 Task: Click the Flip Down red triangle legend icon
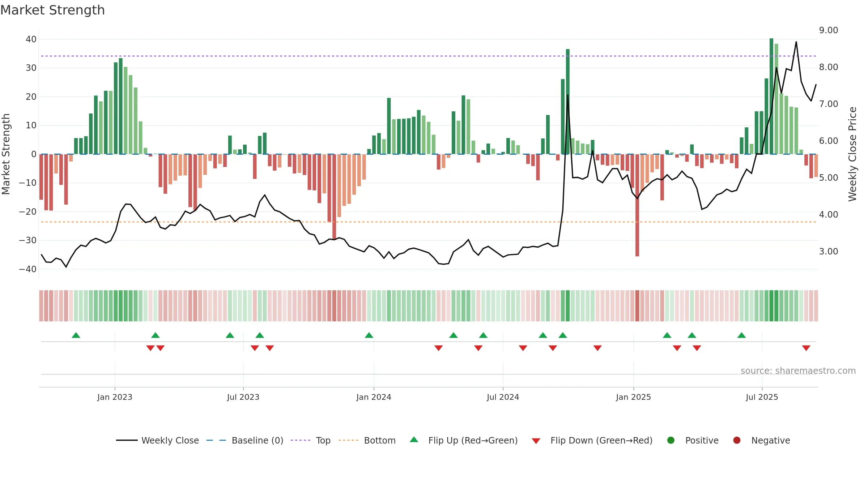536,441
